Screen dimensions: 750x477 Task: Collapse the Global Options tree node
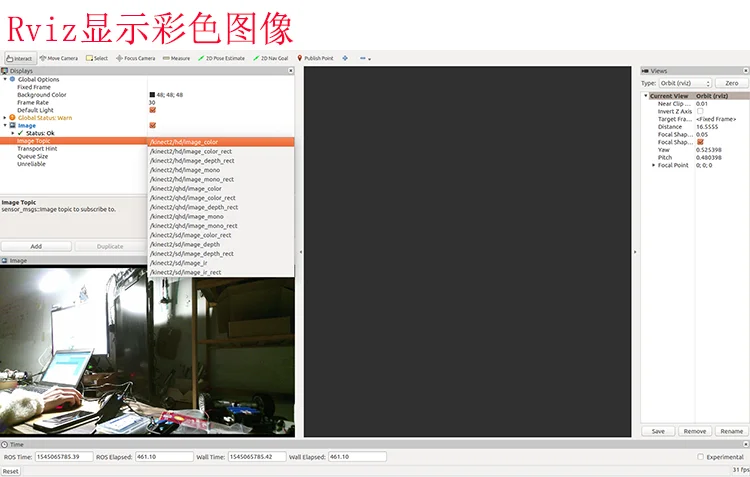click(x=5, y=79)
